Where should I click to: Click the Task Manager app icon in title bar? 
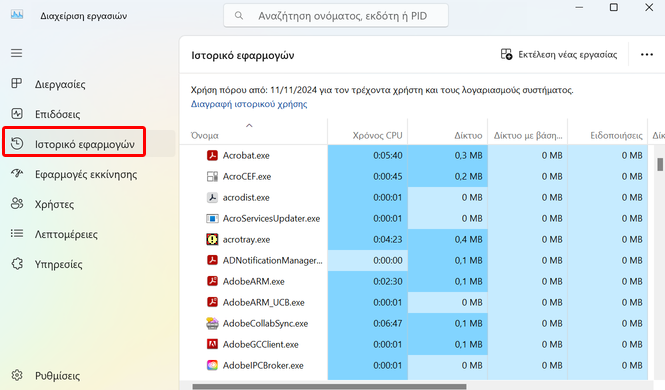point(17,15)
